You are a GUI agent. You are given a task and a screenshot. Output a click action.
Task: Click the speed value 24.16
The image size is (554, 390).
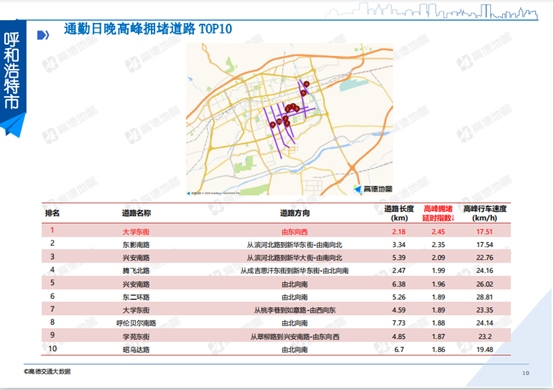tap(484, 271)
